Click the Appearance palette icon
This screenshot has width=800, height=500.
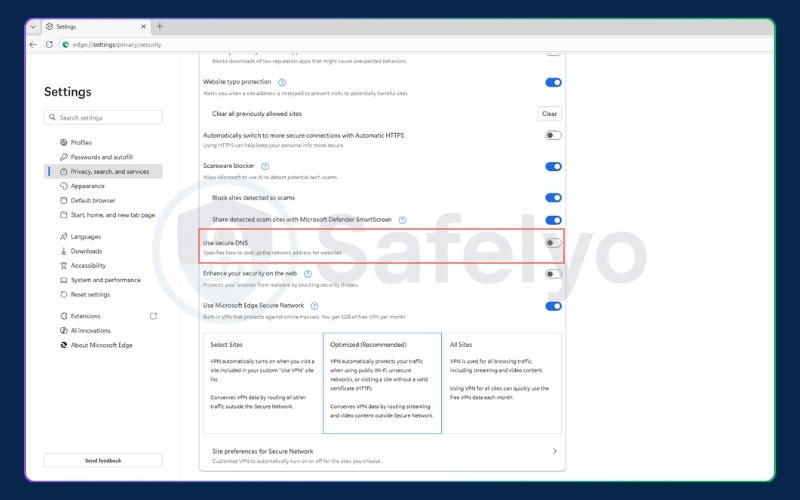click(x=64, y=186)
